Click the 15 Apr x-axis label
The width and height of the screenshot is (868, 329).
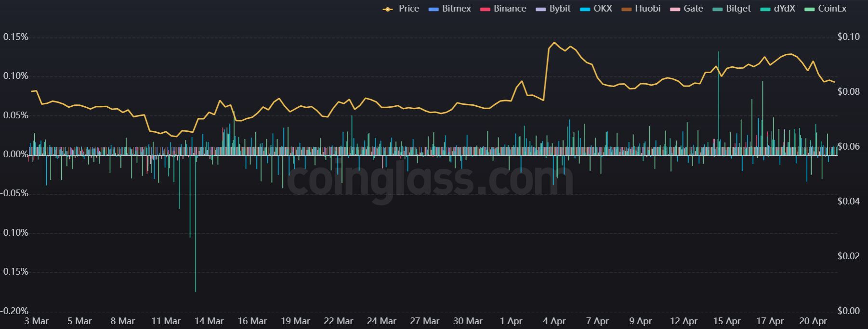(727, 321)
